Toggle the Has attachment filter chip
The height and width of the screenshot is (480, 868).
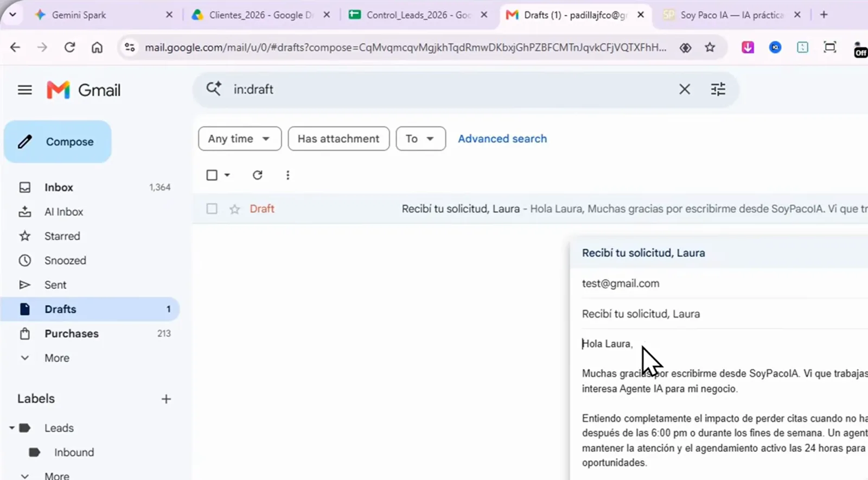click(339, 138)
